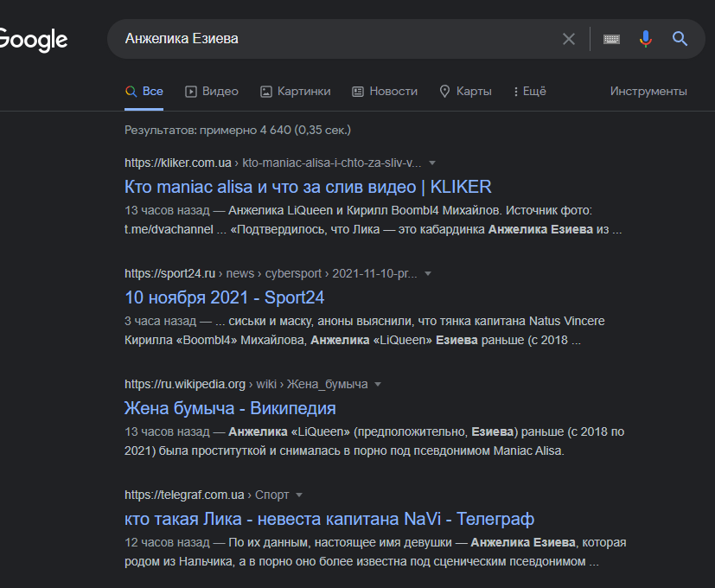
Task: Open the Телеграф result title link
Action: [x=329, y=519]
